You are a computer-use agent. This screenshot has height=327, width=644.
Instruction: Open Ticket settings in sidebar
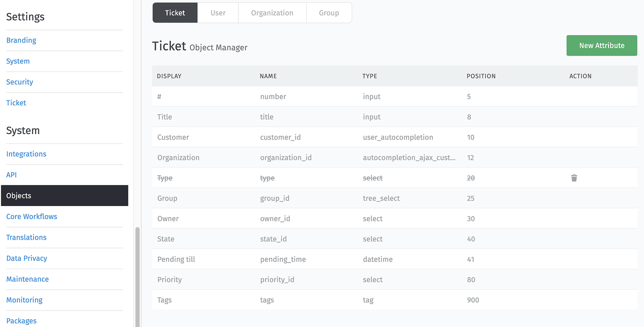(x=16, y=102)
